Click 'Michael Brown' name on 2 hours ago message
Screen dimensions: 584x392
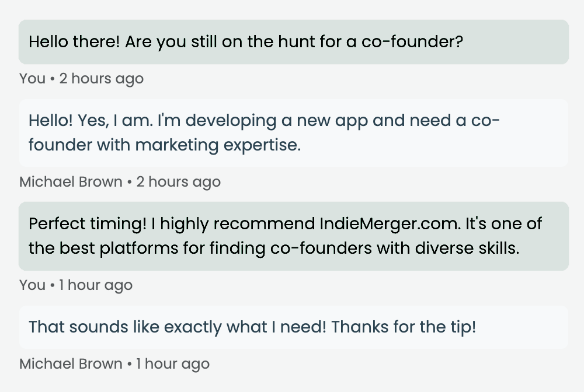[x=71, y=182]
